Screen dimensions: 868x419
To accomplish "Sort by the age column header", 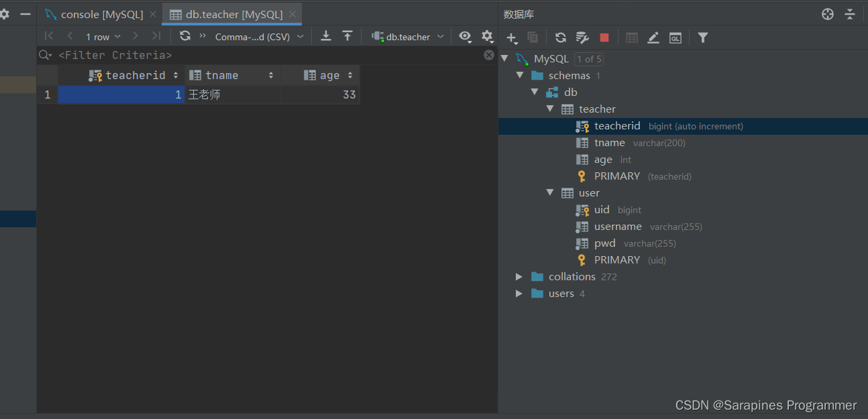I will click(x=320, y=76).
